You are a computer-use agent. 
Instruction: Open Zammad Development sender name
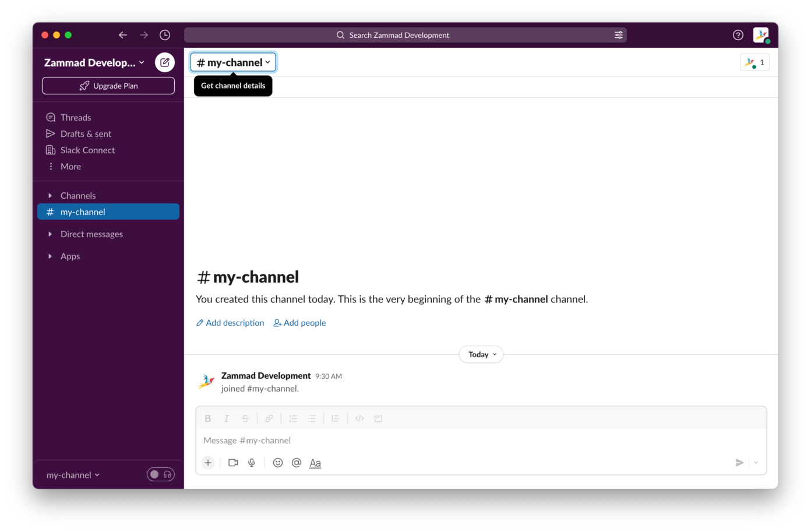click(266, 376)
